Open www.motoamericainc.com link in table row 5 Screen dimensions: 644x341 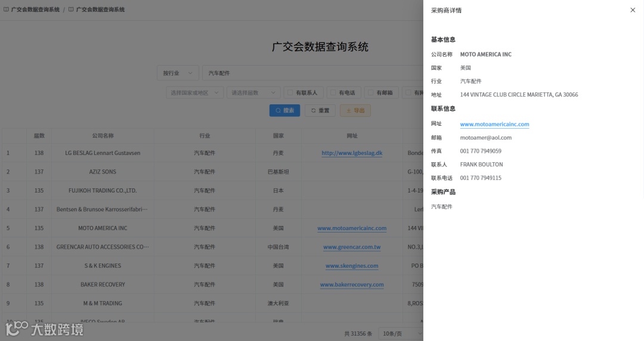pyautogui.click(x=352, y=228)
